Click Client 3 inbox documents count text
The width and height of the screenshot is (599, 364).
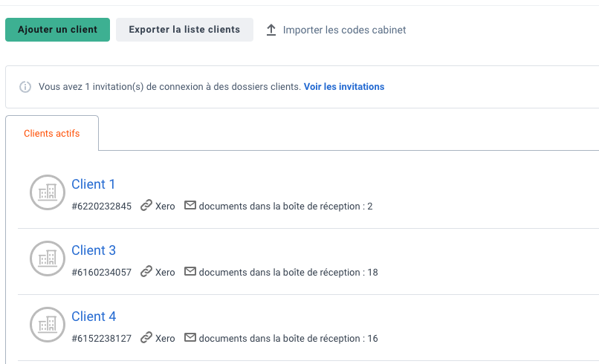coord(288,273)
